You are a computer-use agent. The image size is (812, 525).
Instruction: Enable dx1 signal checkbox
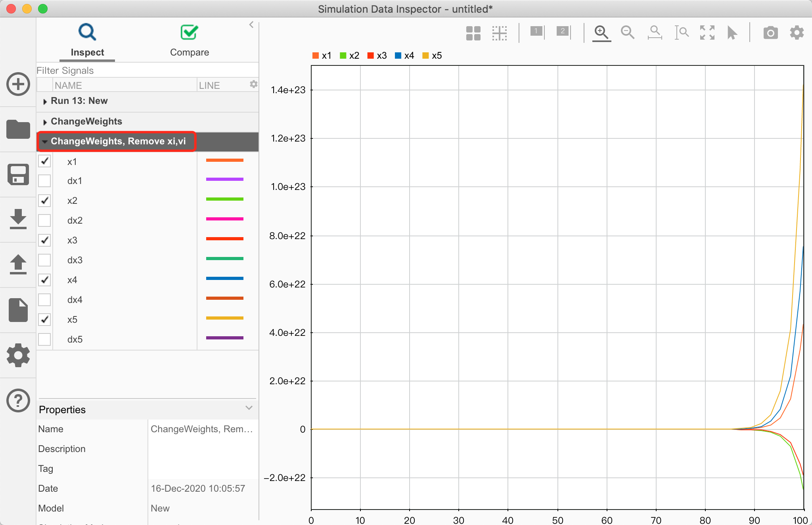[45, 180]
